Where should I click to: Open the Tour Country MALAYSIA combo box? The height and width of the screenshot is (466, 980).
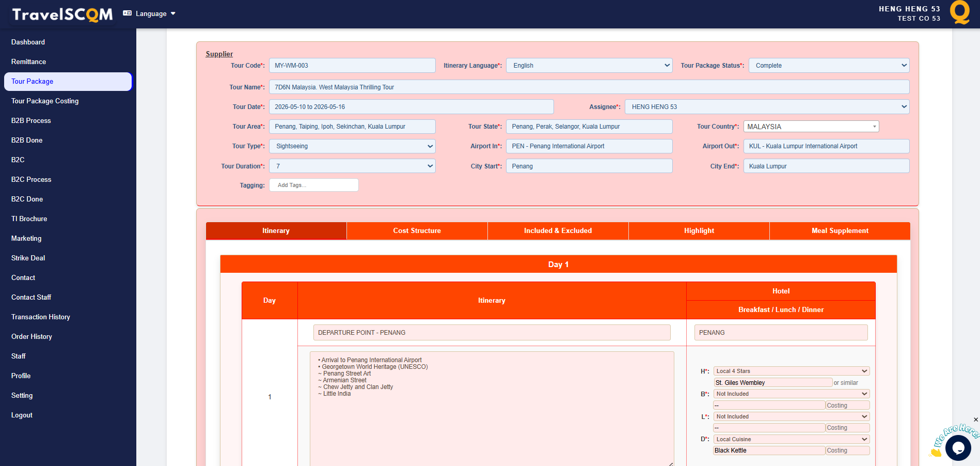coord(811,127)
